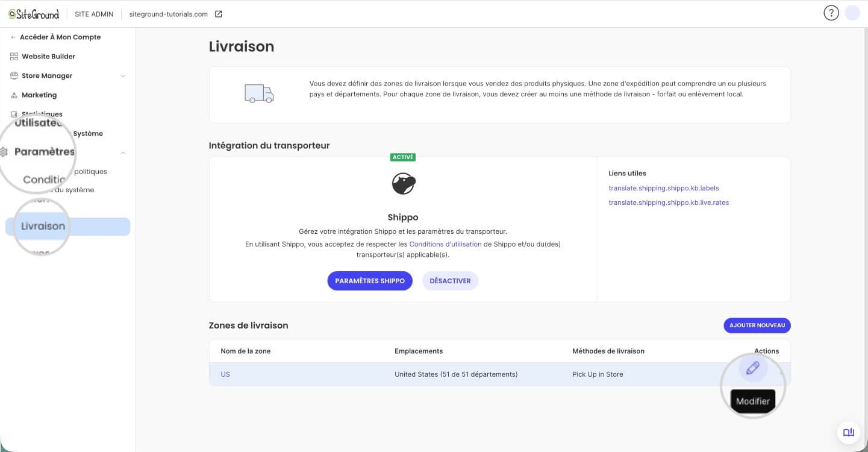Click the Marketing icon in sidebar

pyautogui.click(x=14, y=95)
